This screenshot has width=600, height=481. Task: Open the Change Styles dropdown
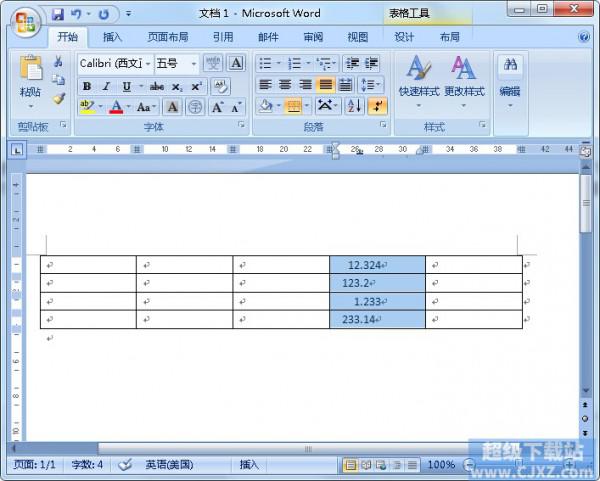(x=464, y=81)
